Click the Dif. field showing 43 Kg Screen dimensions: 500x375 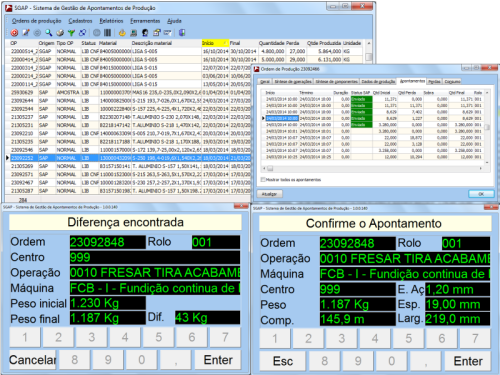[x=207, y=318]
